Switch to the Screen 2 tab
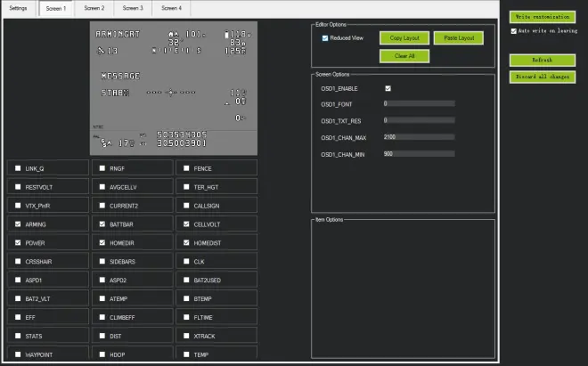The height and width of the screenshot is (366, 588). (94, 8)
